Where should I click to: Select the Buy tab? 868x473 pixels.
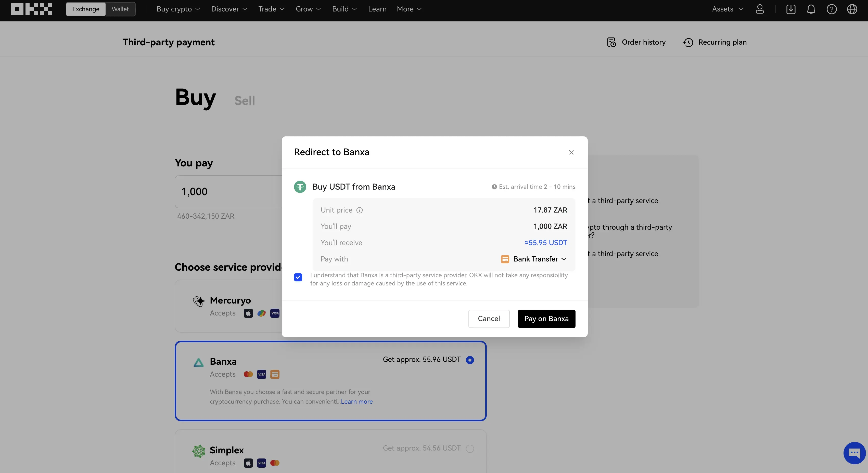tap(195, 97)
